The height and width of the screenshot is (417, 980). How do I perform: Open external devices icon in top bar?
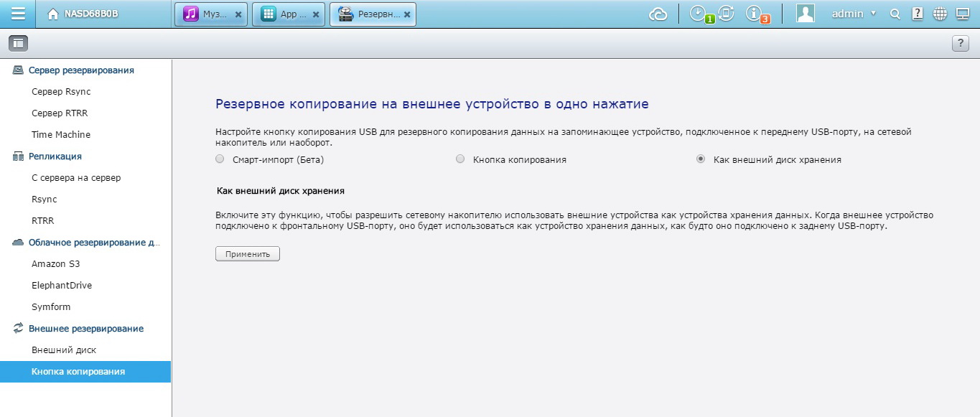coord(726,14)
